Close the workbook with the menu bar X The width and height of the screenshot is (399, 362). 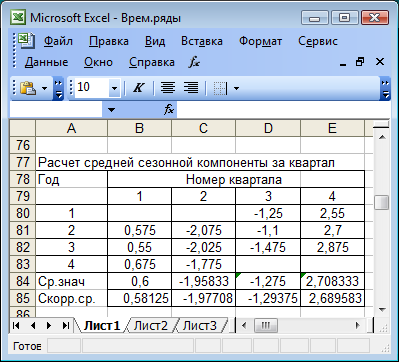[x=380, y=62]
